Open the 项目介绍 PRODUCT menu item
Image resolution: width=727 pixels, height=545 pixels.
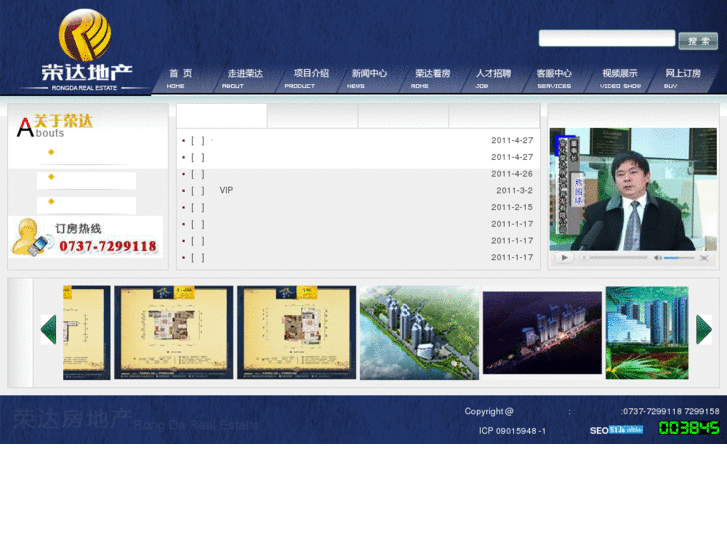click(308, 78)
